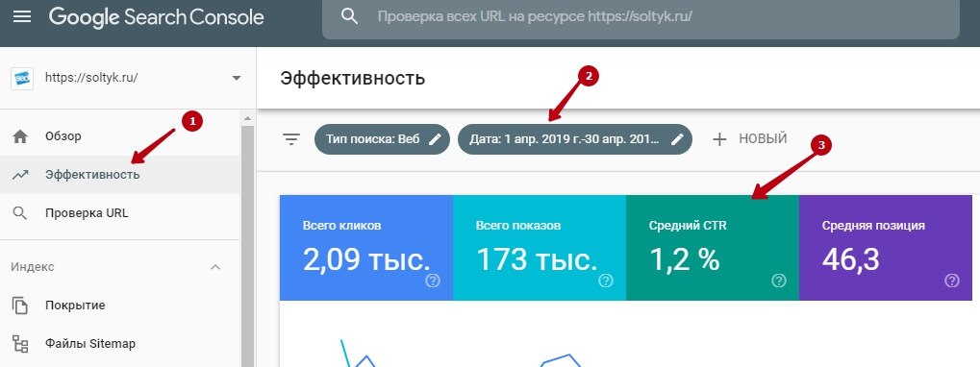Add a filter with НОВЫЙ button
This screenshot has width=980, height=367.
[x=749, y=139]
